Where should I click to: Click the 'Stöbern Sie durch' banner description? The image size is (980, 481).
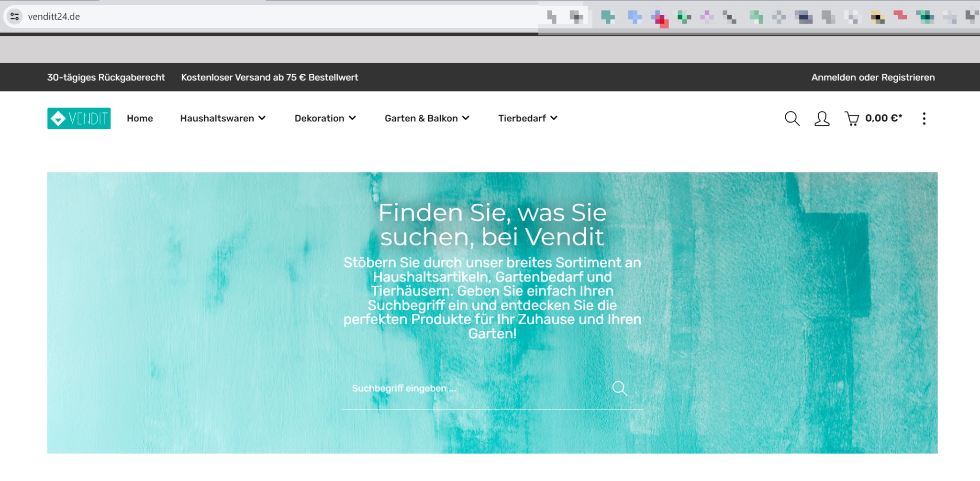tap(492, 298)
